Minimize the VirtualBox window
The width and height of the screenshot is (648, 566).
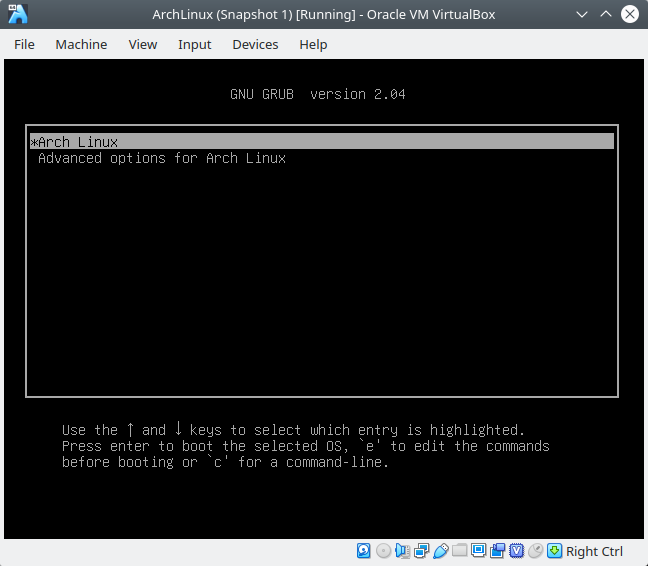pos(582,14)
